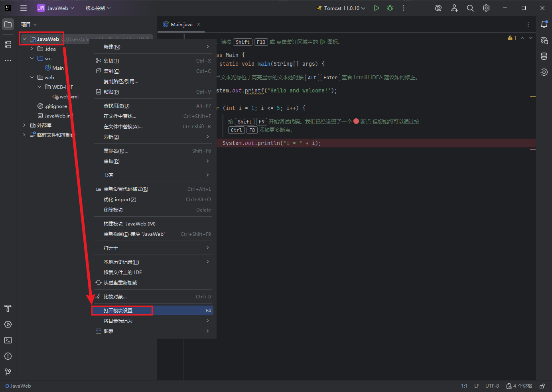
Task: Choose 粘贴(P) from context menu
Action: 154,92
